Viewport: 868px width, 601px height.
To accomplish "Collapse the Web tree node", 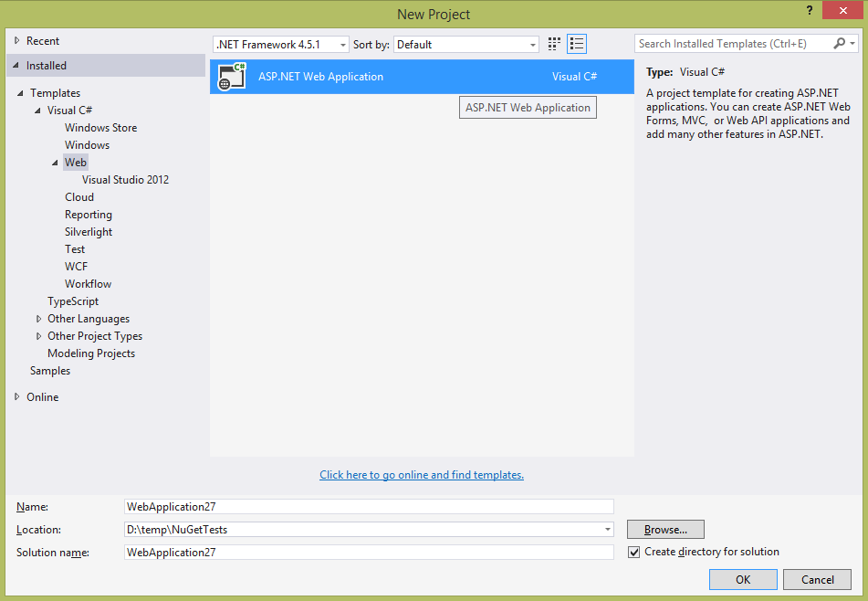I will click(55, 163).
